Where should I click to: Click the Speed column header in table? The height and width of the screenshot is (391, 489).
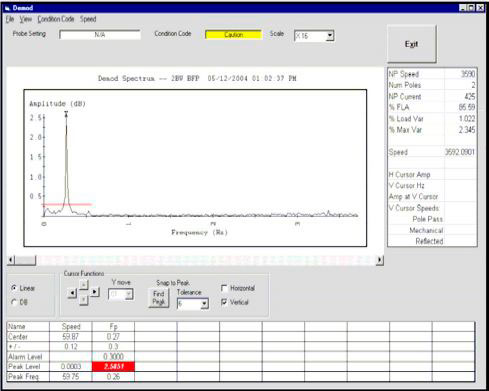click(71, 326)
